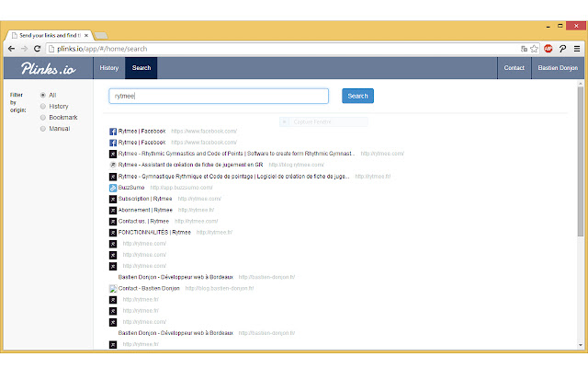Select the Search tab in the Plinks navbar
Viewport: 588px width, 368px height.
click(x=141, y=68)
